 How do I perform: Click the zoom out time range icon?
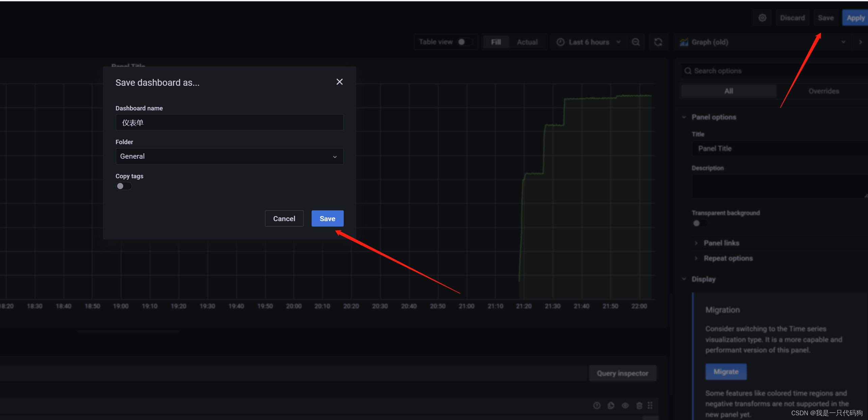[x=635, y=42]
